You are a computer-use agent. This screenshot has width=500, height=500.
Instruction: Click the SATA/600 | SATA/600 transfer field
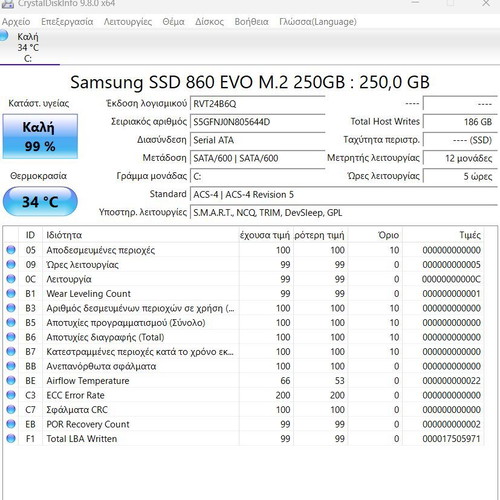click(257, 158)
